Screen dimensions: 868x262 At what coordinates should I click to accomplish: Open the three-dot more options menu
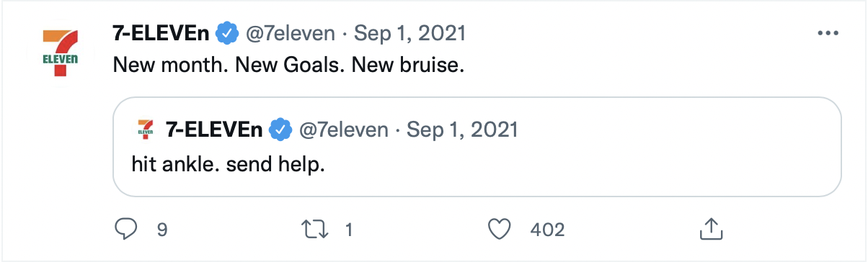(826, 34)
